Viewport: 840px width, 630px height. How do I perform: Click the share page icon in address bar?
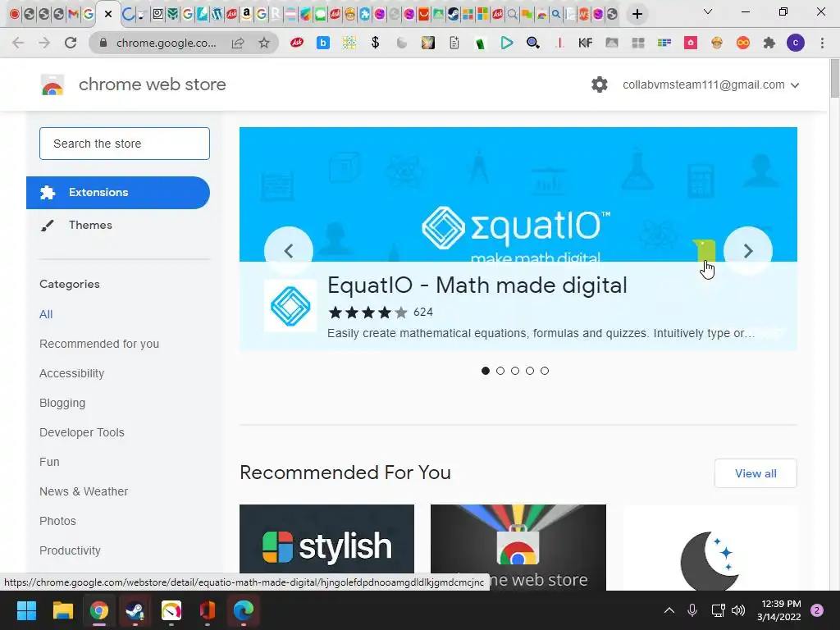[238, 43]
